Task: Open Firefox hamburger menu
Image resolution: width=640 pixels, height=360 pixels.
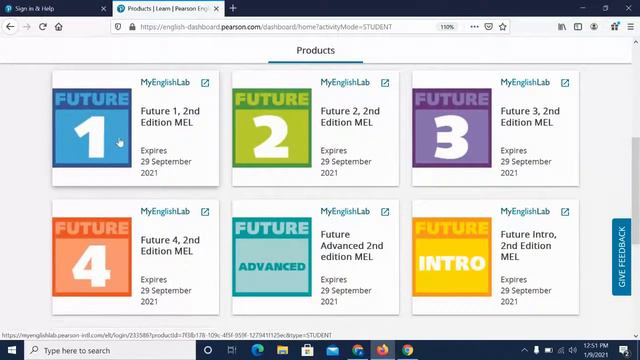Action: [x=631, y=27]
